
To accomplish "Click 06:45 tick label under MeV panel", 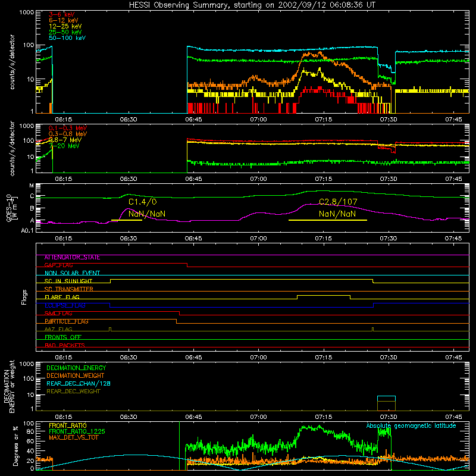I will (x=193, y=179).
